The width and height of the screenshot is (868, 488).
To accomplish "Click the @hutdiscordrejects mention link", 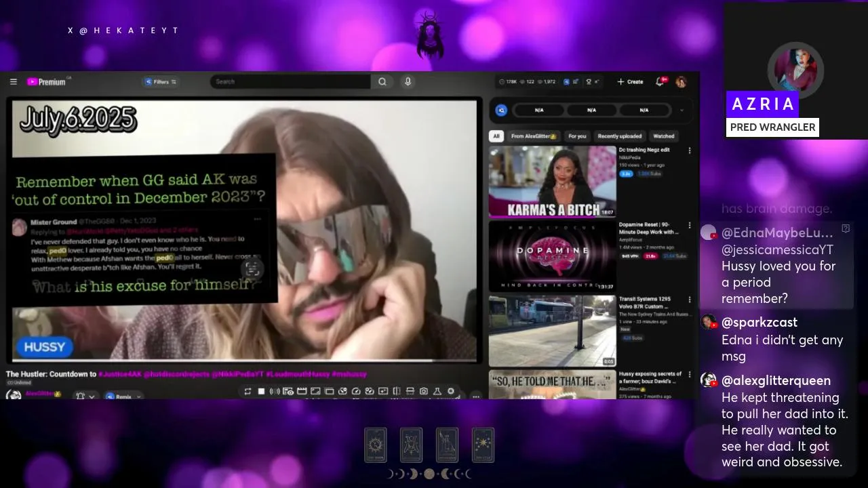I will 176,374.
